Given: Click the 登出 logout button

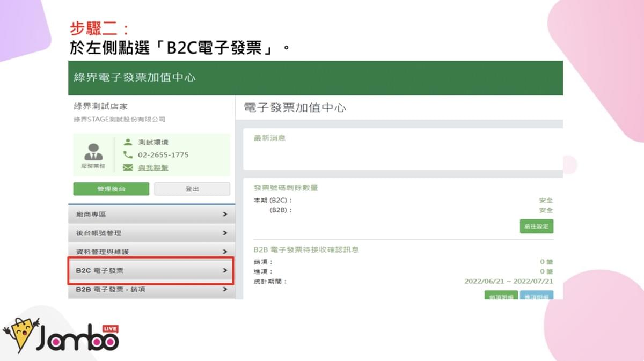Looking at the screenshot, I should tap(192, 189).
